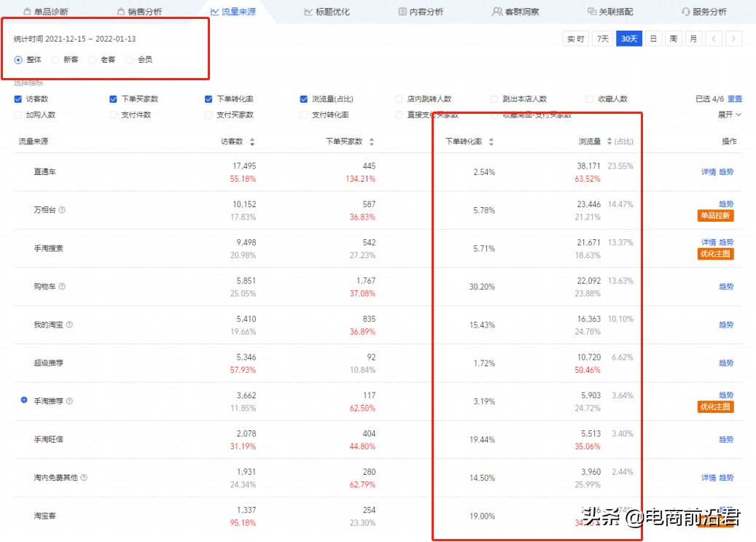Choose the 月 period button
Screen dimensions: 756x542
(693, 39)
